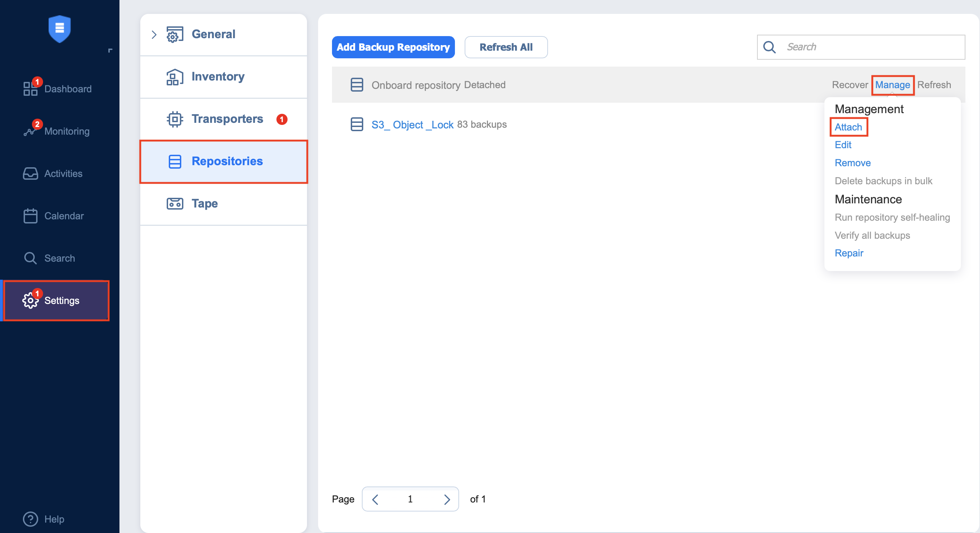The image size is (980, 533).
Task: Click the Repositories storage icon
Action: (175, 162)
